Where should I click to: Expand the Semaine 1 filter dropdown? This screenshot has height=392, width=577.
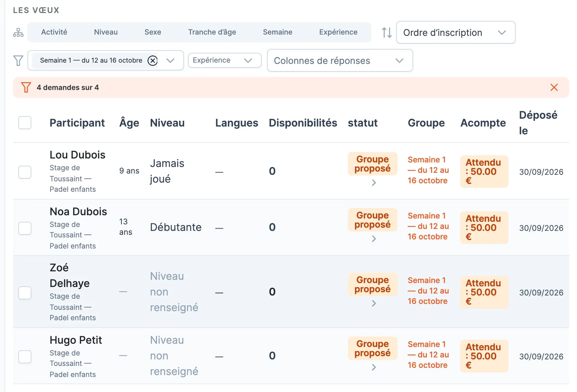(170, 60)
